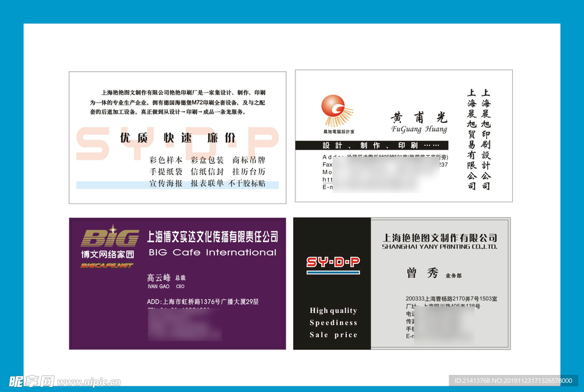Click the name 曾秀 on gray card
This screenshot has height=392, width=584.
pyautogui.click(x=423, y=273)
